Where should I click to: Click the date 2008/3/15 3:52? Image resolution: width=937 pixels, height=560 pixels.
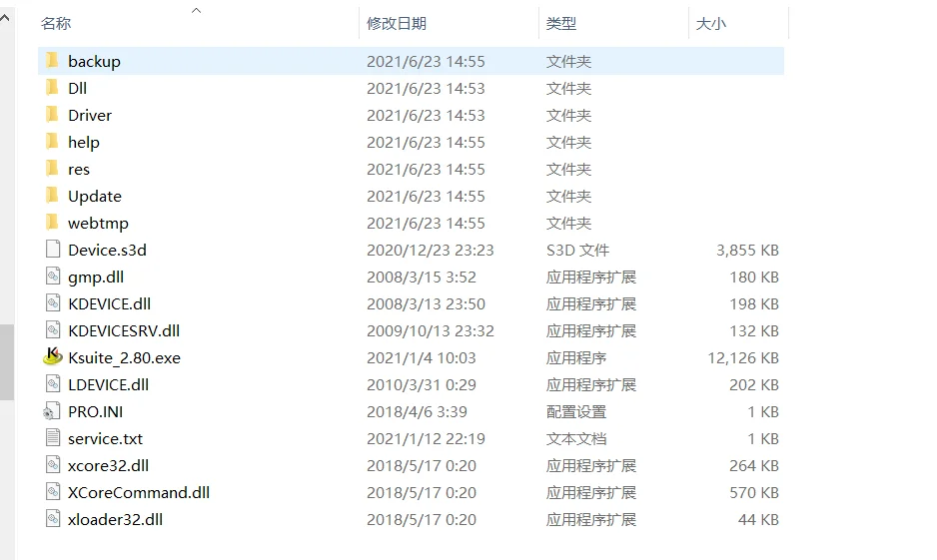(x=422, y=278)
